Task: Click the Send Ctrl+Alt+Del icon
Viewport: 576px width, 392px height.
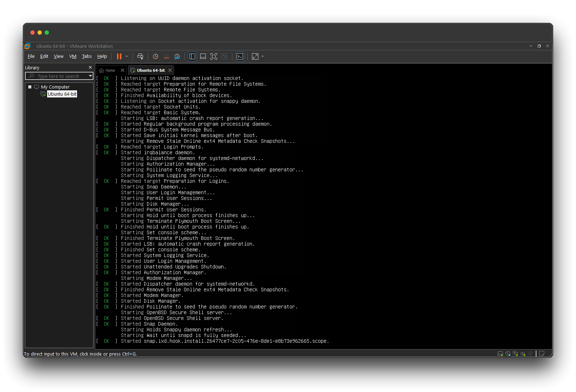Action: (x=140, y=56)
